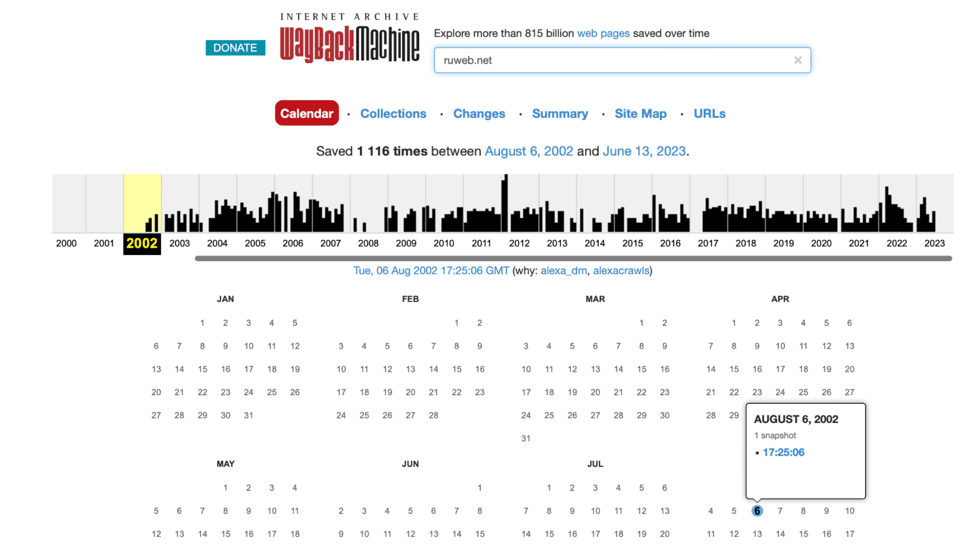The width and height of the screenshot is (980, 551).
Task: Choose year 2023 on the timeline
Action: 934,243
